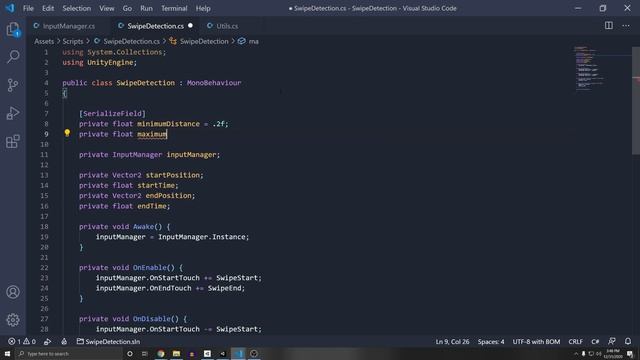Click 'minimumDistance' on line 8
The width and height of the screenshot is (640, 360).
pos(169,124)
